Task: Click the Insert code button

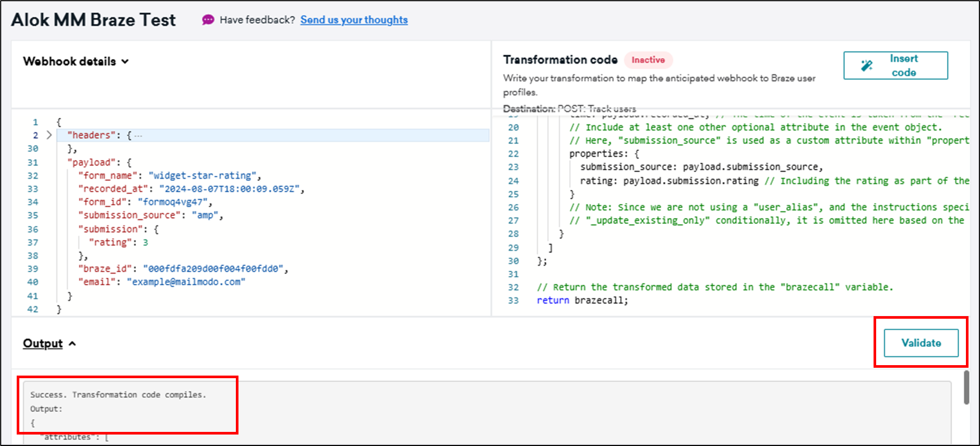Action: click(895, 65)
